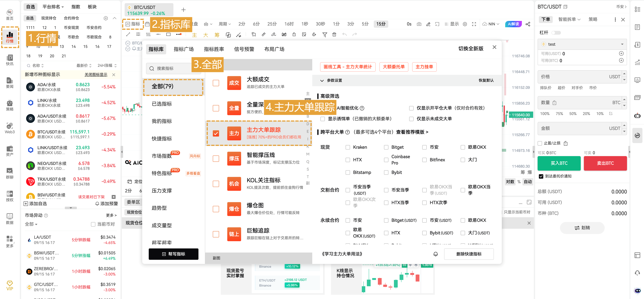Uncheck 到达委托价通知 checkbox
The image size is (644, 299).
coord(541,176)
